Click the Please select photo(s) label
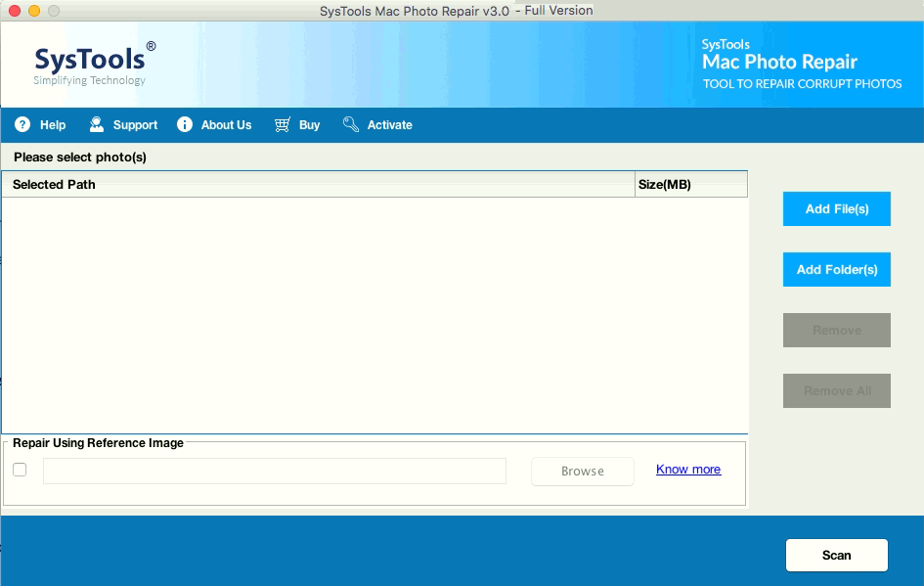The width and height of the screenshot is (924, 586). tap(80, 157)
